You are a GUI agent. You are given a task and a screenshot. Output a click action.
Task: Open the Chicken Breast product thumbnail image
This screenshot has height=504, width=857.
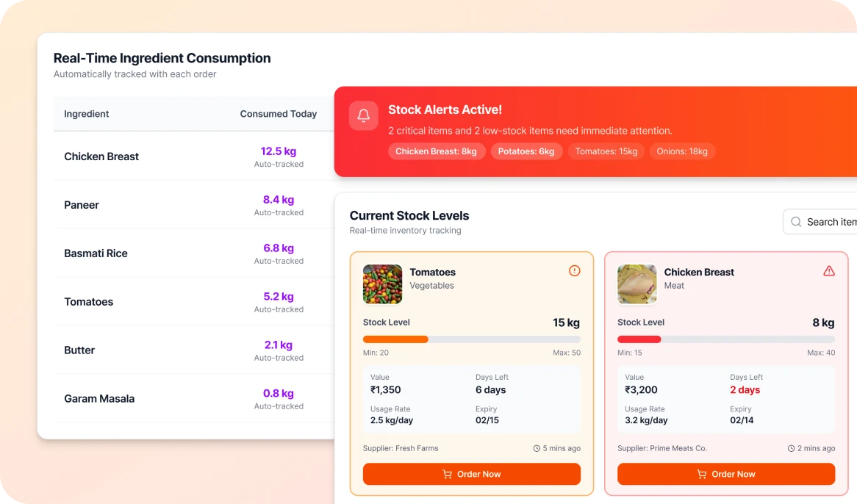pyautogui.click(x=637, y=284)
